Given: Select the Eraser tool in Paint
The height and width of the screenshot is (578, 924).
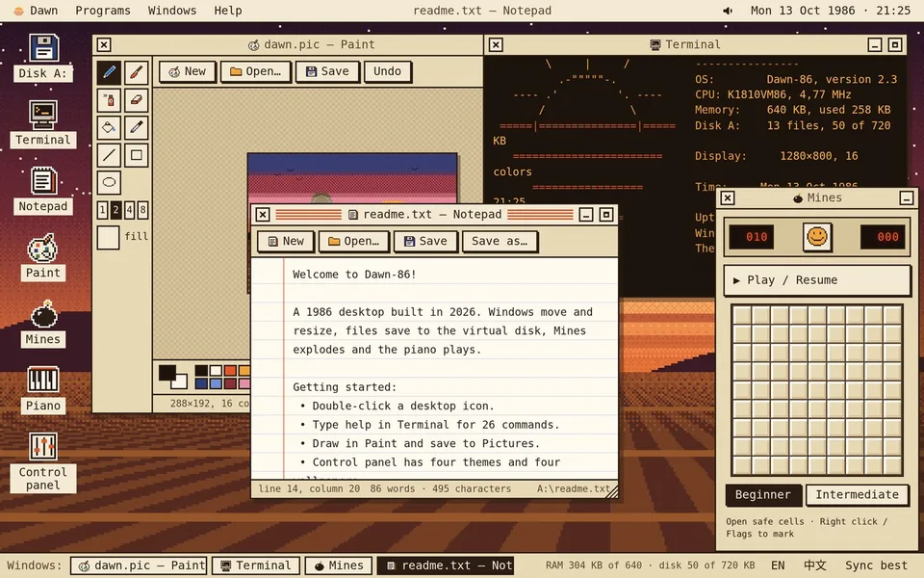Looking at the screenshot, I should coord(136,100).
